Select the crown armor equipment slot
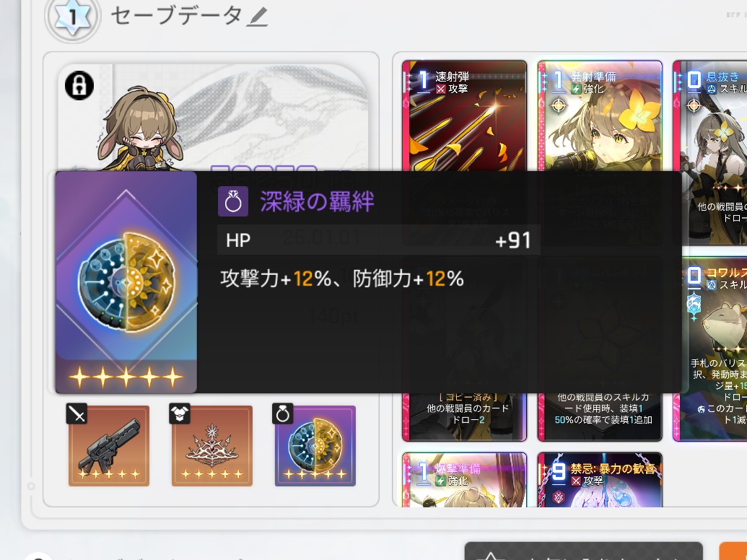Viewport: 747px width, 560px height. point(212,446)
